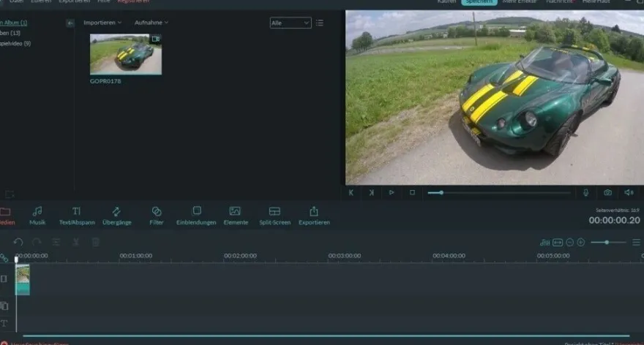Click the GOPR0178 file name label
644x345 pixels.
[105, 81]
